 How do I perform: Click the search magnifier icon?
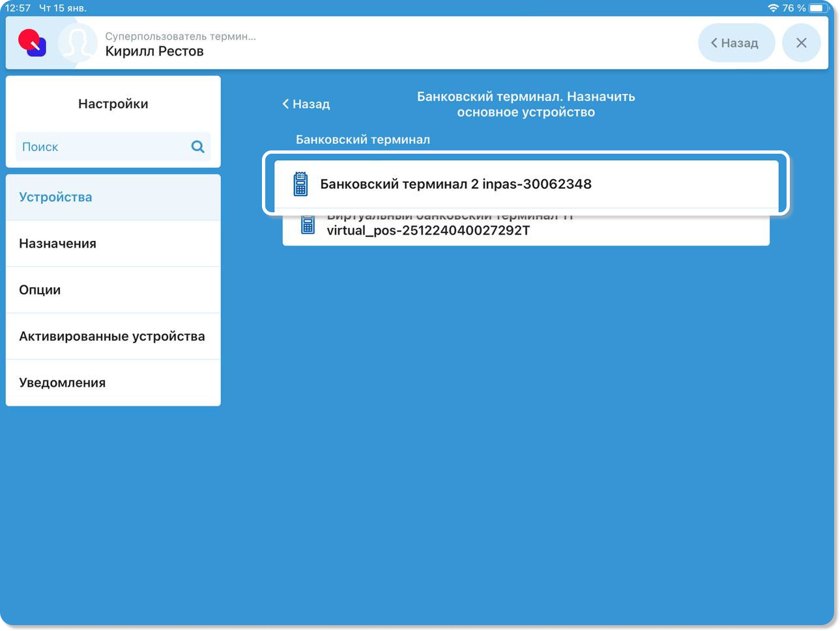197,147
